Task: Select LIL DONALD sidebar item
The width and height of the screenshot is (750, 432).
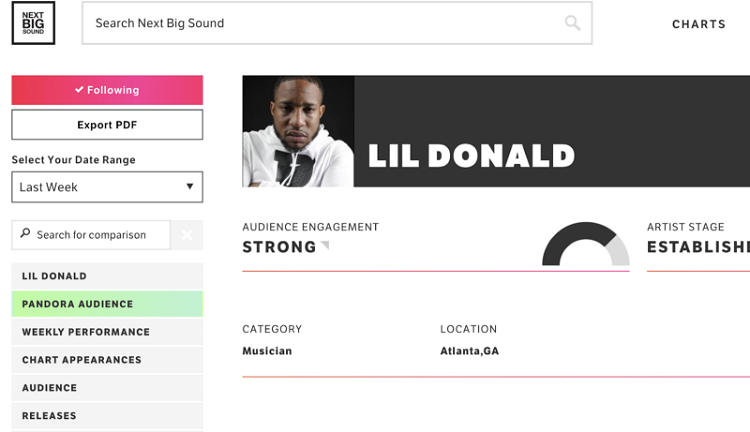Action: (107, 276)
